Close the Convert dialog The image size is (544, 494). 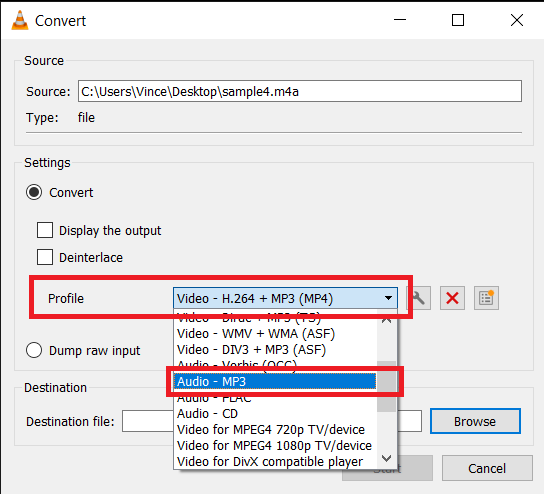point(517,20)
